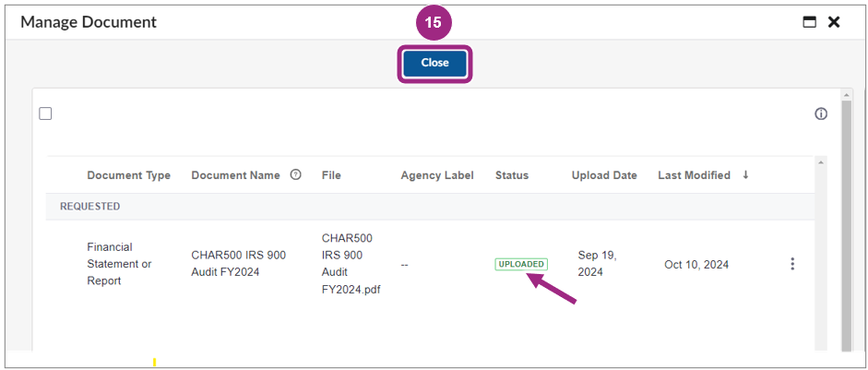This screenshot has width=868, height=370.
Task: Open the info icon at top right of table
Action: tap(821, 114)
